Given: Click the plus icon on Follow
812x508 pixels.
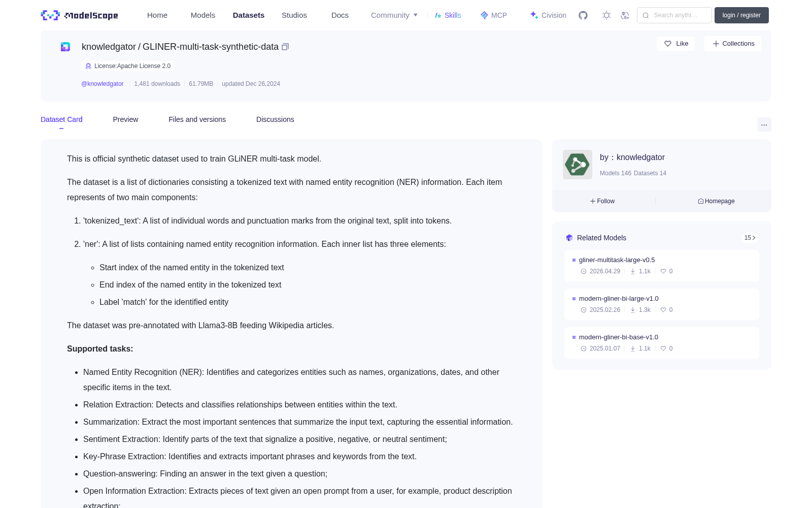Looking at the screenshot, I should (x=592, y=201).
